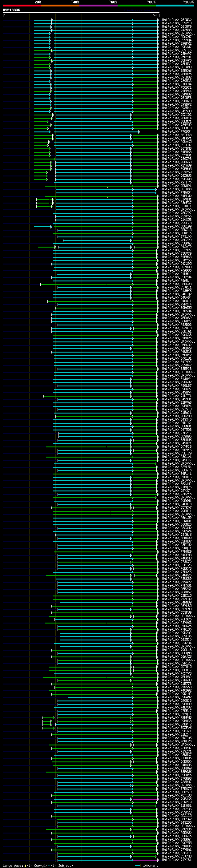197x868 pixels.
Task: Click the white query sequence bar
Action: tap(81, 12)
